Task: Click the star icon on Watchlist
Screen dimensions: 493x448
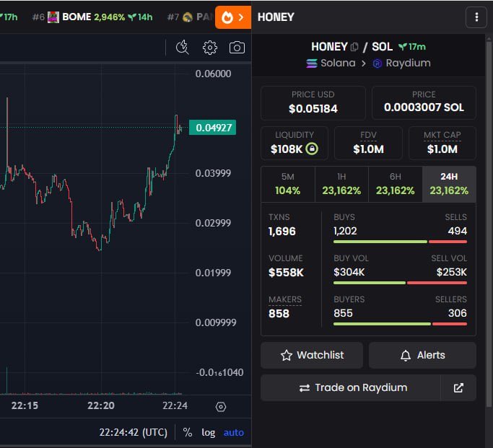Action: (287, 356)
